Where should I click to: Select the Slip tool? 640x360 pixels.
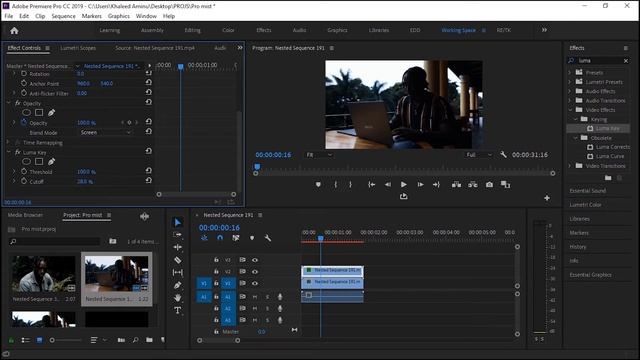pos(177,272)
